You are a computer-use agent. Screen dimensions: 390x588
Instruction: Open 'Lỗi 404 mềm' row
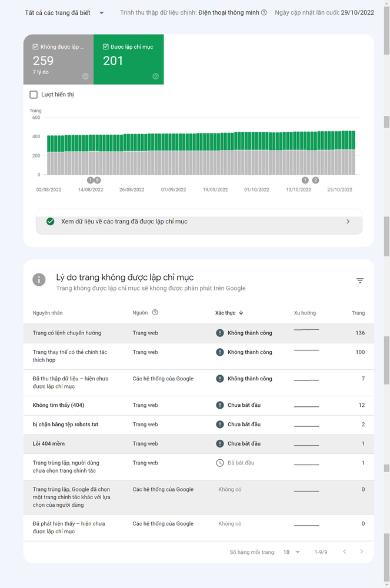tap(199, 443)
